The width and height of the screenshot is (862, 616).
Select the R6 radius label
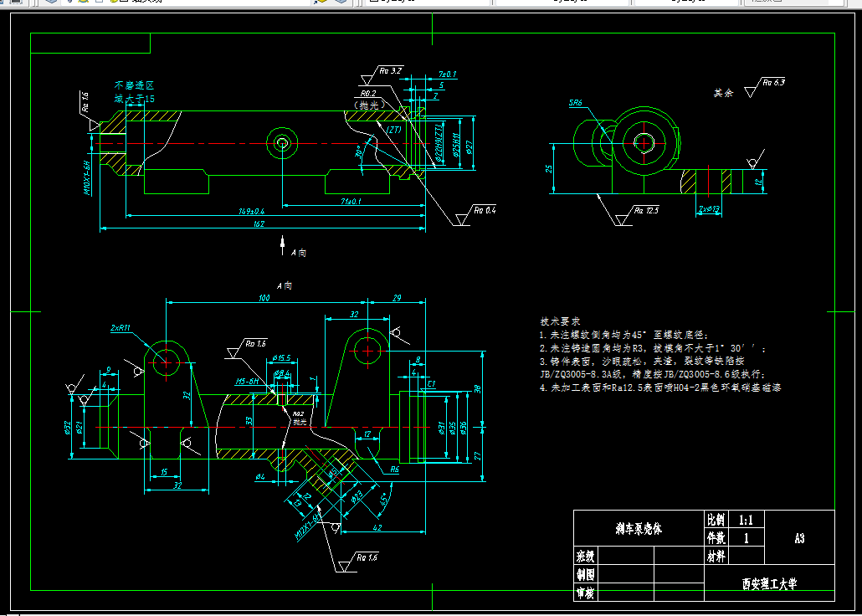[395, 470]
